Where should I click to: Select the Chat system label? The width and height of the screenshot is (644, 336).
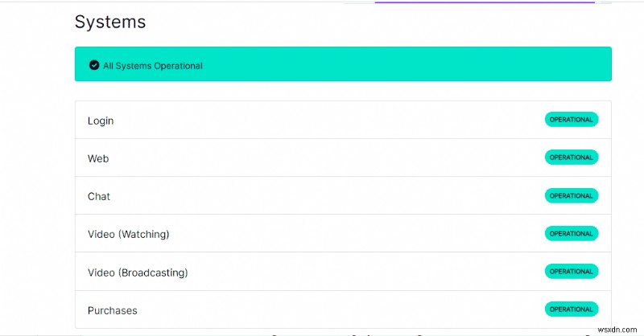click(99, 196)
